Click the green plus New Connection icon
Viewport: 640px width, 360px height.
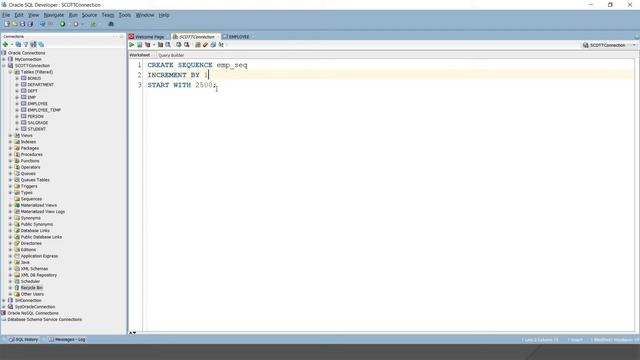(x=5, y=44)
